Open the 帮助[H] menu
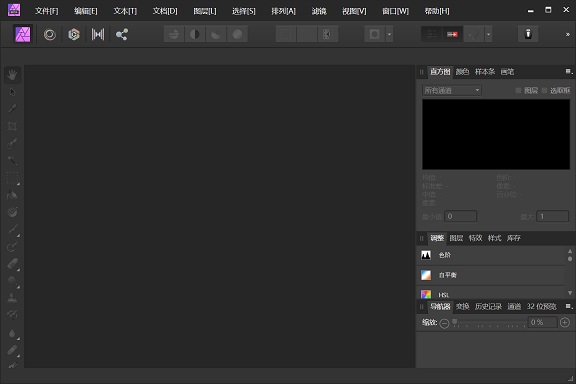Image resolution: width=576 pixels, height=384 pixels. [437, 11]
